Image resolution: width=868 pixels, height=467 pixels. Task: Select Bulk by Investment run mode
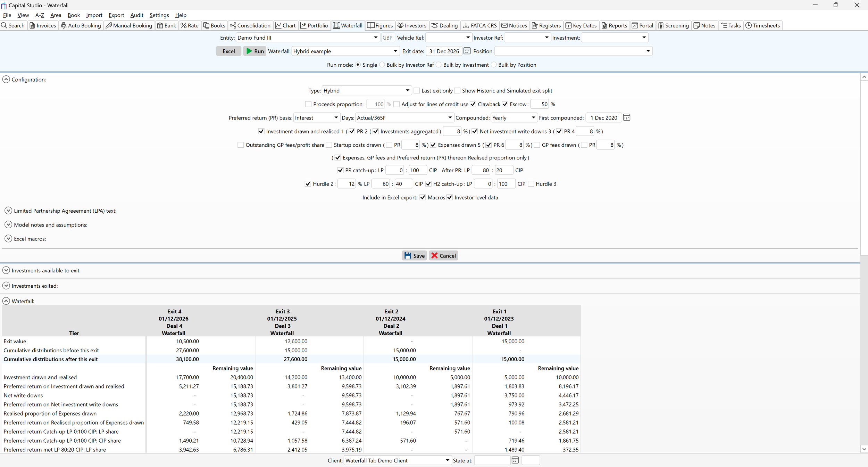(439, 65)
